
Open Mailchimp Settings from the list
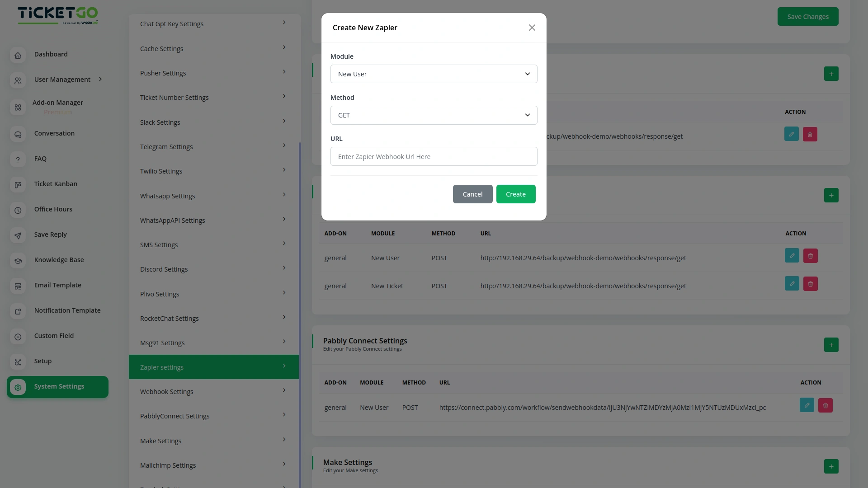213,465
